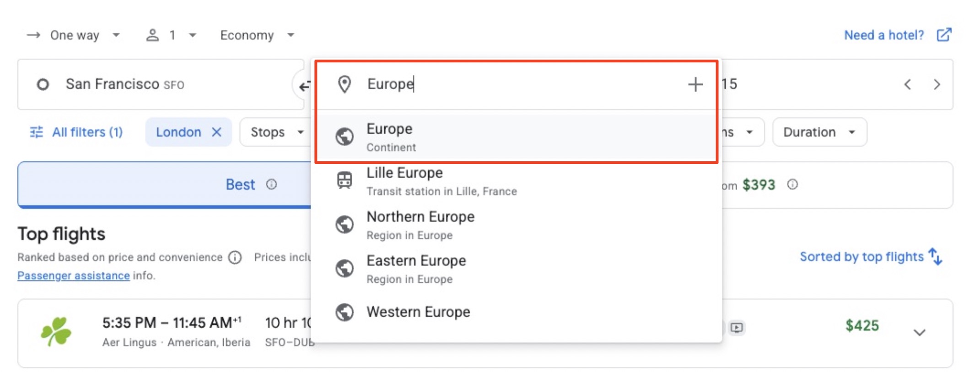Click the info icon beside the $393 price
Viewport: 980px width, 372px height.
click(x=793, y=185)
